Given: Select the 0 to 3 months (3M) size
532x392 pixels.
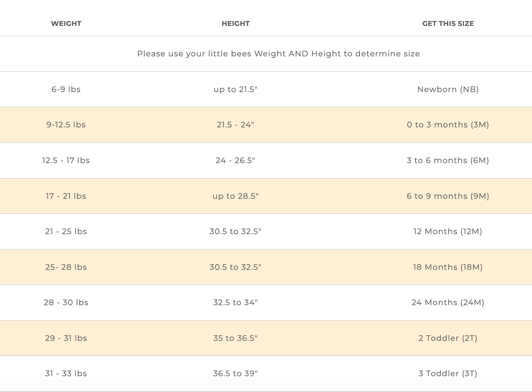Looking at the screenshot, I should coord(448,125).
